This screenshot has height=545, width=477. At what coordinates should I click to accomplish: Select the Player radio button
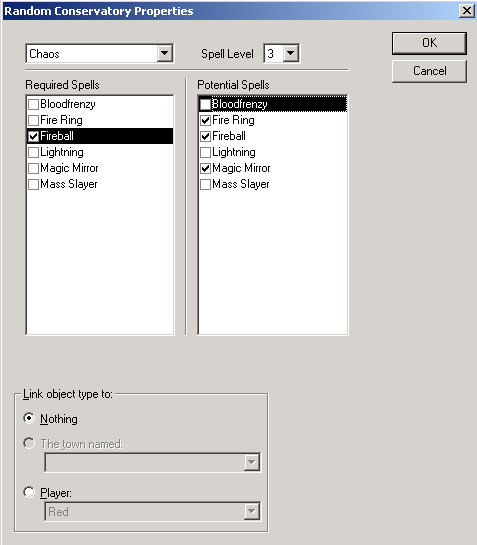tap(29, 492)
